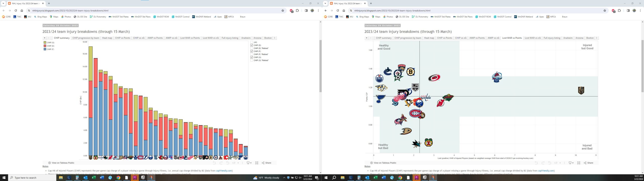This screenshot has height=181, width=644.
Task: Uncheck the CHIP (F) filter checkbox
Action: [252, 51]
